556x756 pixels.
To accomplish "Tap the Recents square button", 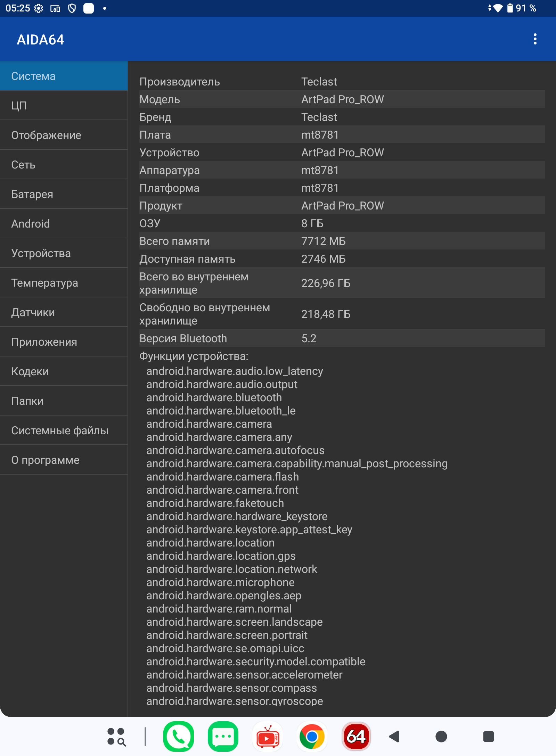I will pos(488,736).
